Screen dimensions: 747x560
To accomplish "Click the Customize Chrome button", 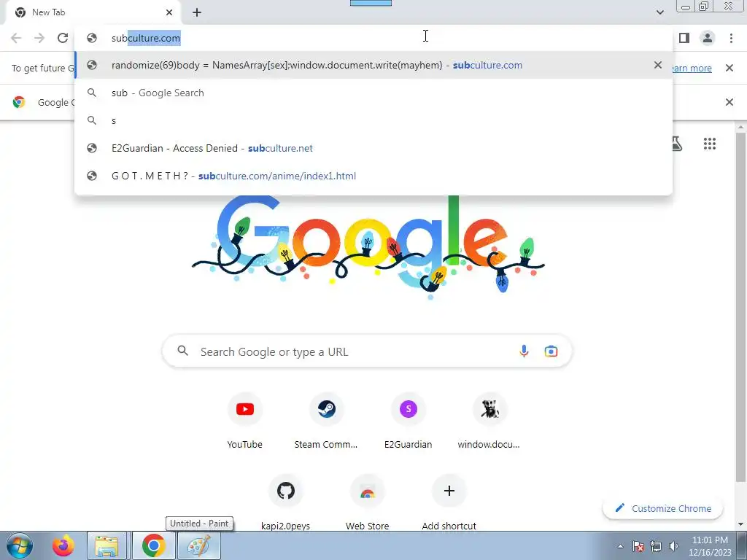I will pos(662,508).
